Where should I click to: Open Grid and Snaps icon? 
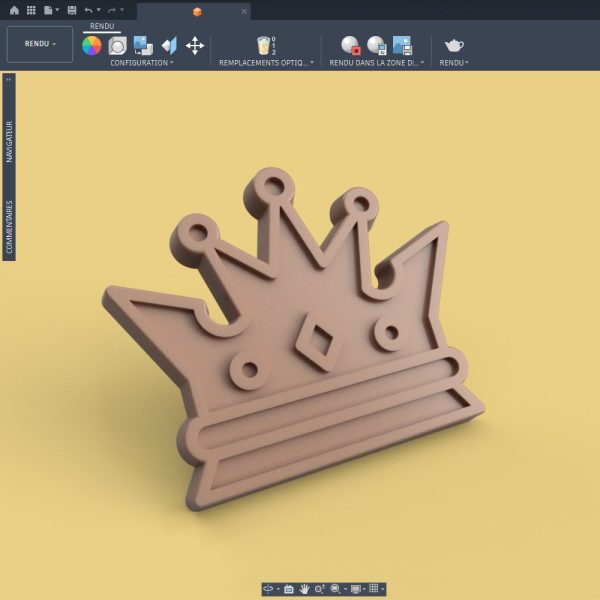[x=374, y=589]
